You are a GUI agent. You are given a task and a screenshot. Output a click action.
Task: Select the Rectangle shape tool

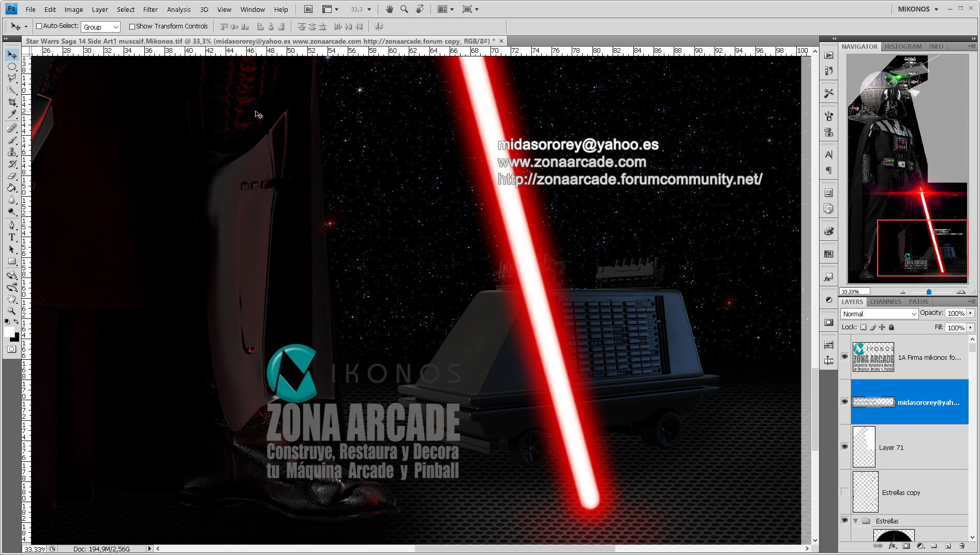click(x=12, y=261)
